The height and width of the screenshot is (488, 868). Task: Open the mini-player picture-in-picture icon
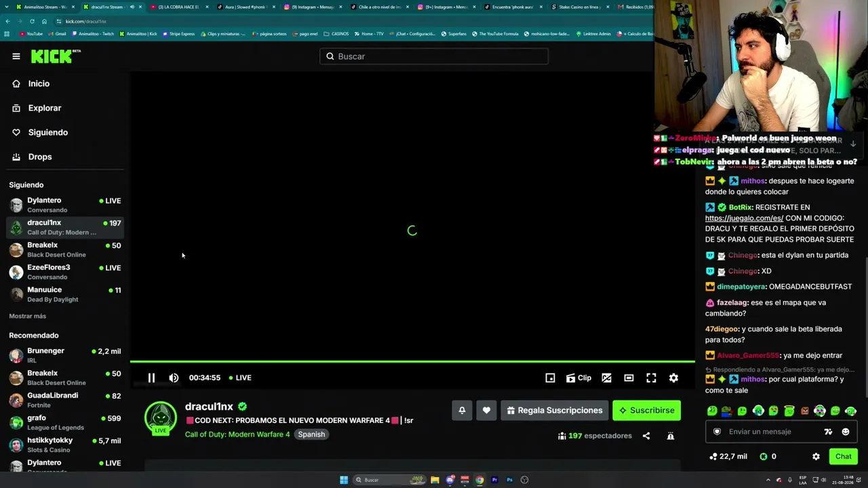coord(550,378)
